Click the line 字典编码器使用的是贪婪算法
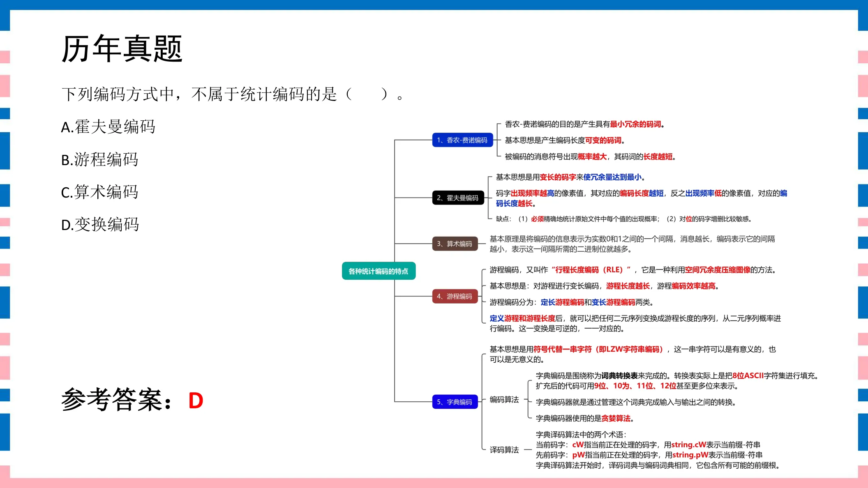This screenshot has height=488, width=868. click(x=585, y=418)
